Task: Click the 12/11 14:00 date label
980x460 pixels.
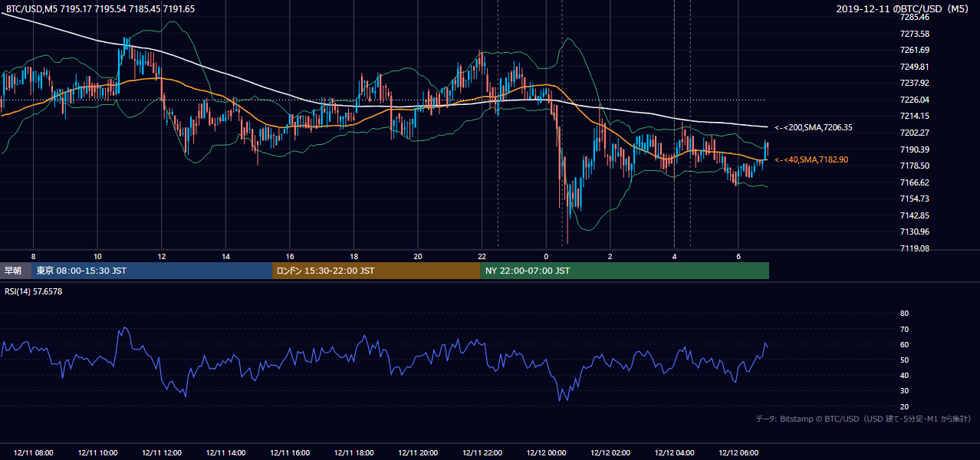Action: [225, 453]
